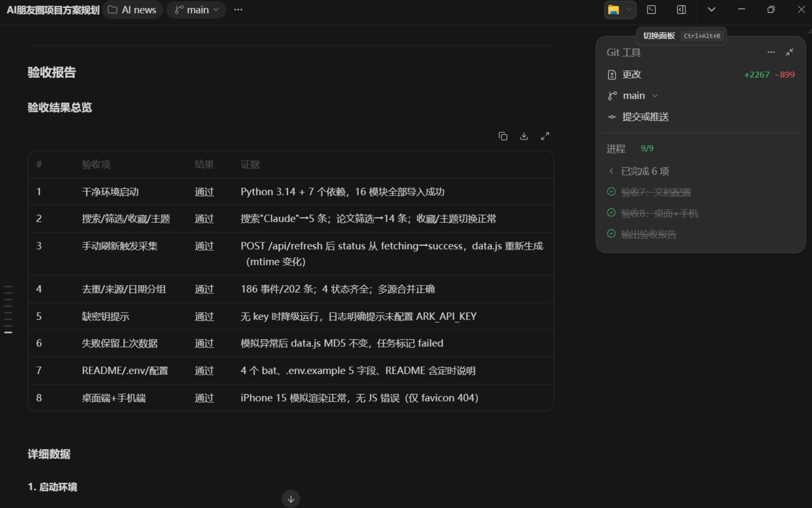The width and height of the screenshot is (812, 508).
Task: Select the 去重/来源/日期分组 cell
Action: pos(124,289)
